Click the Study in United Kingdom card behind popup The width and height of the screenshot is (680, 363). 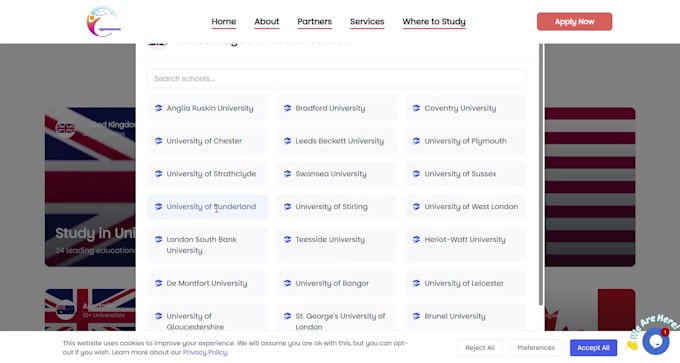90,187
